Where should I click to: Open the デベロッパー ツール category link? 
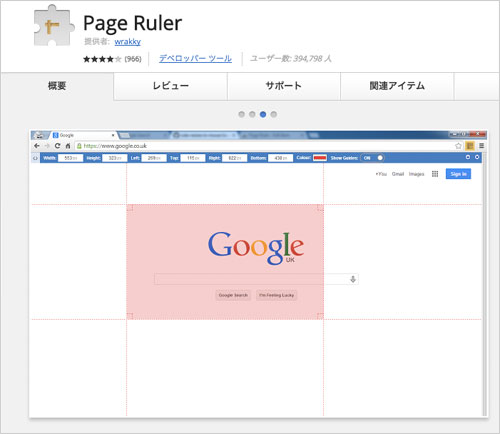pos(195,59)
